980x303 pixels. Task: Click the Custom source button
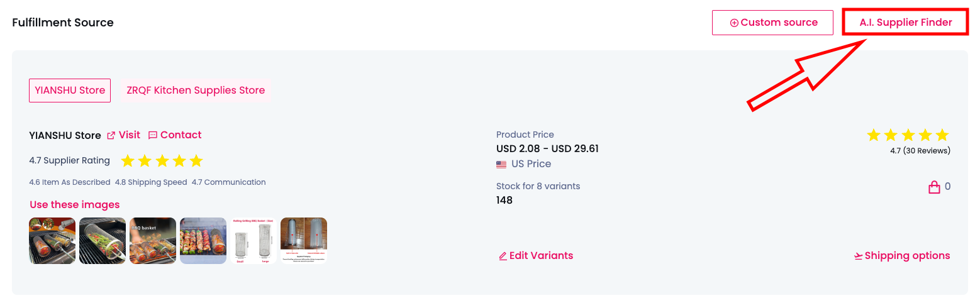(x=772, y=23)
